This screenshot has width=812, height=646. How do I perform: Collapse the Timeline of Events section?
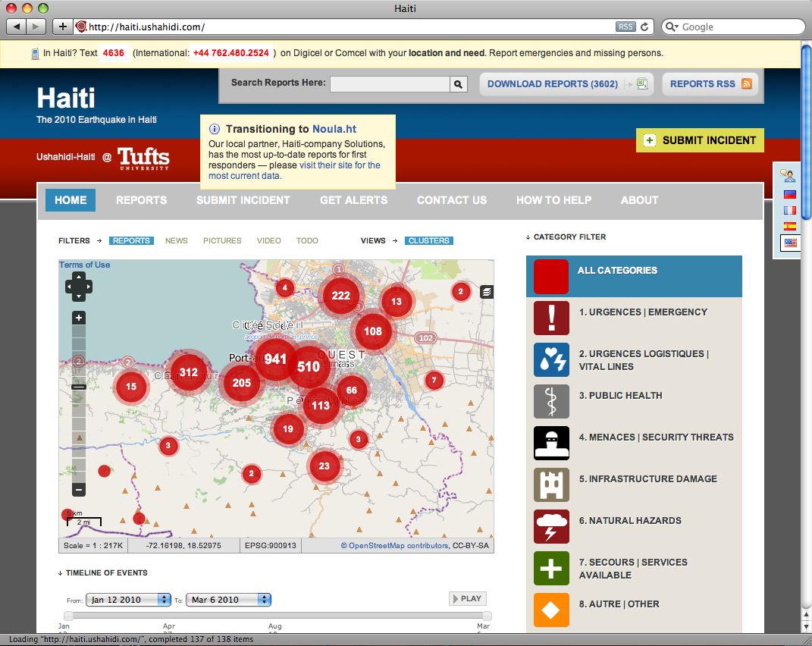[102, 572]
